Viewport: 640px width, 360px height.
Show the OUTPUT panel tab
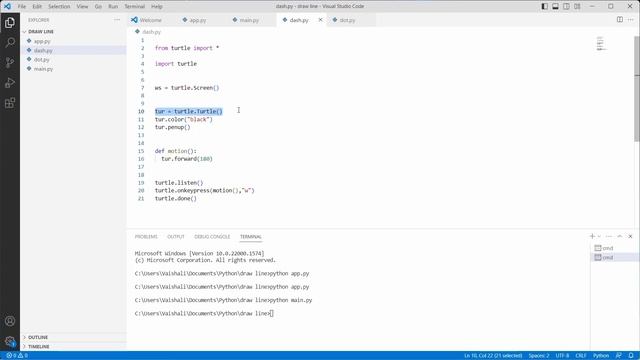[x=176, y=237]
